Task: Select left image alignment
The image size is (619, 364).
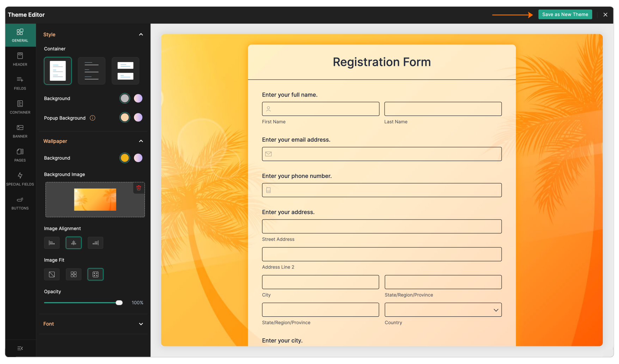Action: point(52,243)
